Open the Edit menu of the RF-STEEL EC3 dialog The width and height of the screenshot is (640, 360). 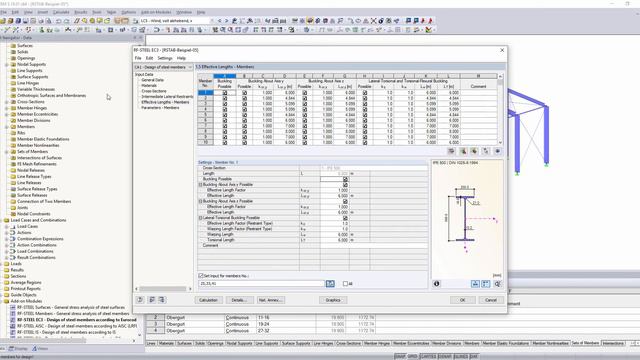coord(149,58)
